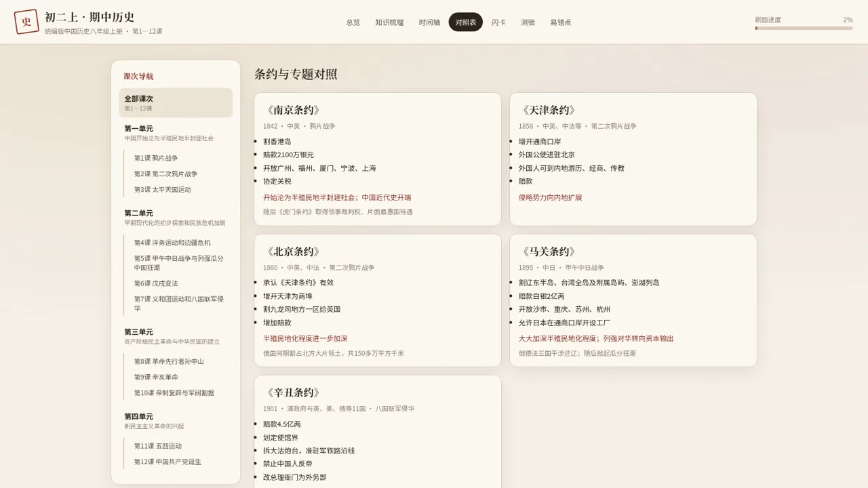Click the 划定使馆界 bullet item
Screen dimensions: 868x488
[x=281, y=438]
